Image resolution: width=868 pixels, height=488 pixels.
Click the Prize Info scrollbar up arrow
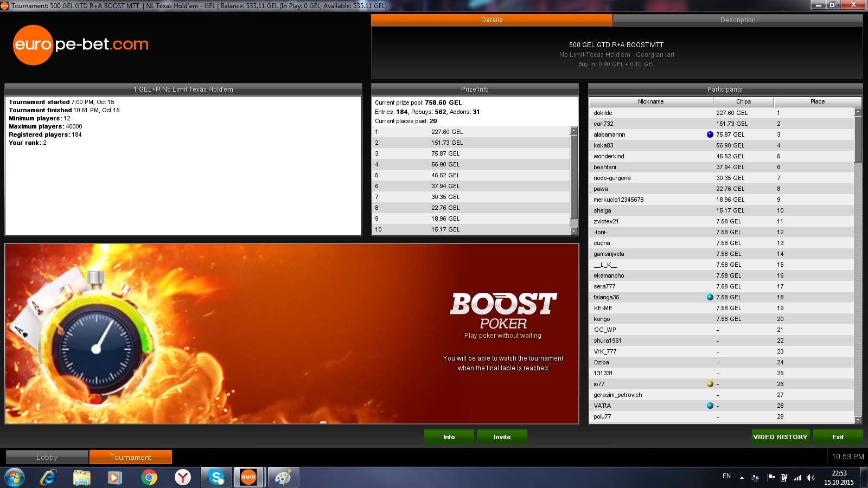pyautogui.click(x=574, y=131)
